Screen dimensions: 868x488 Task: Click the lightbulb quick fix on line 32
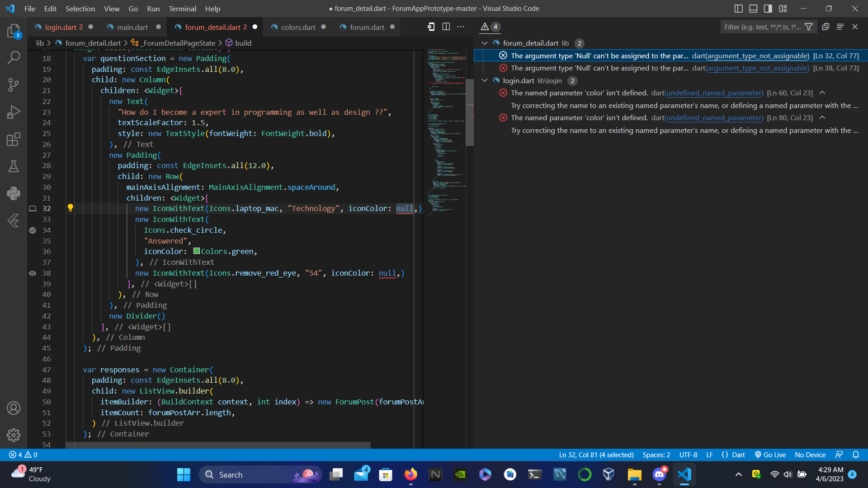[x=70, y=208]
